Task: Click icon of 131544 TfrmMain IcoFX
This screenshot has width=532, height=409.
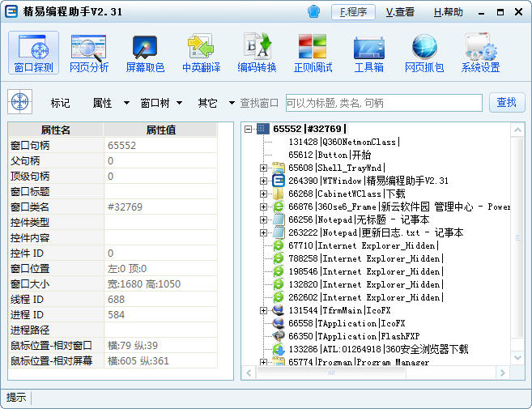Action: click(279, 310)
